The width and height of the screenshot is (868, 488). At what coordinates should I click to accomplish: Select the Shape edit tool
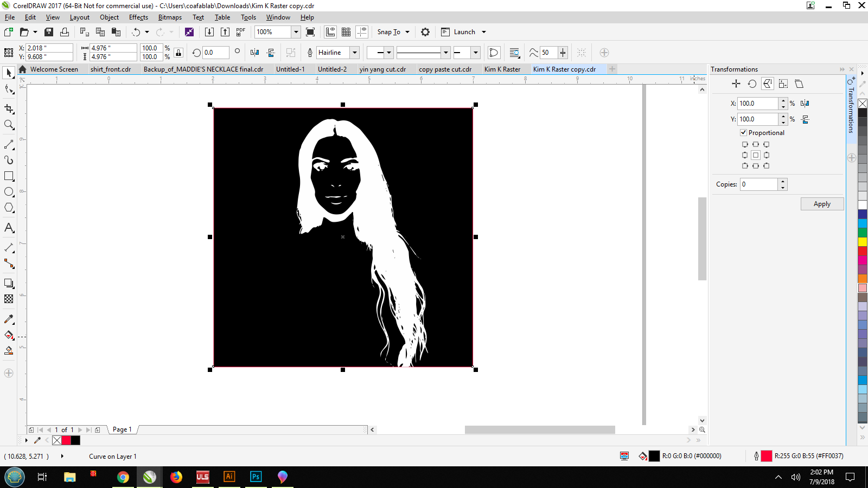(x=9, y=89)
